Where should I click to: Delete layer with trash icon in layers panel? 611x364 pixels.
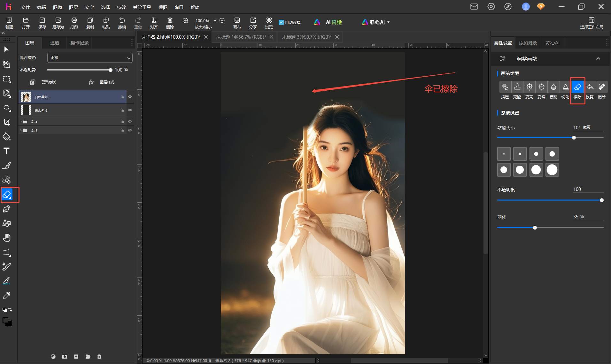[x=99, y=356]
